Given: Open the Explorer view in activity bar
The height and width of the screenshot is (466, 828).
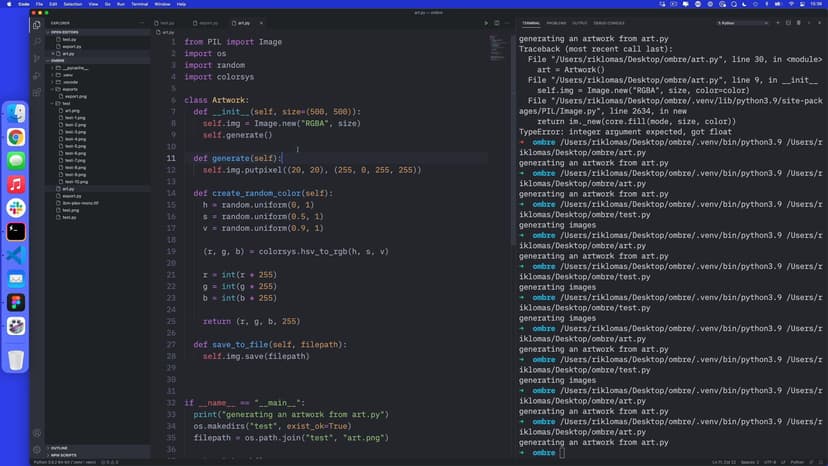Looking at the screenshot, I should 37,24.
